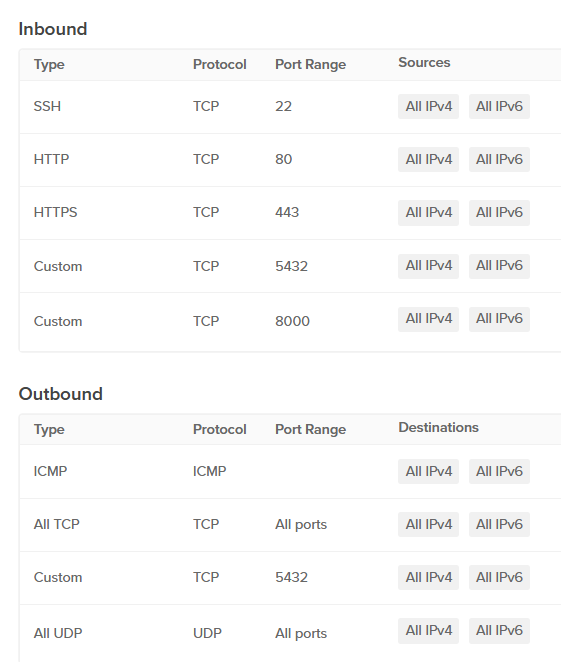Click port range 8000 in inbound rules

(292, 321)
